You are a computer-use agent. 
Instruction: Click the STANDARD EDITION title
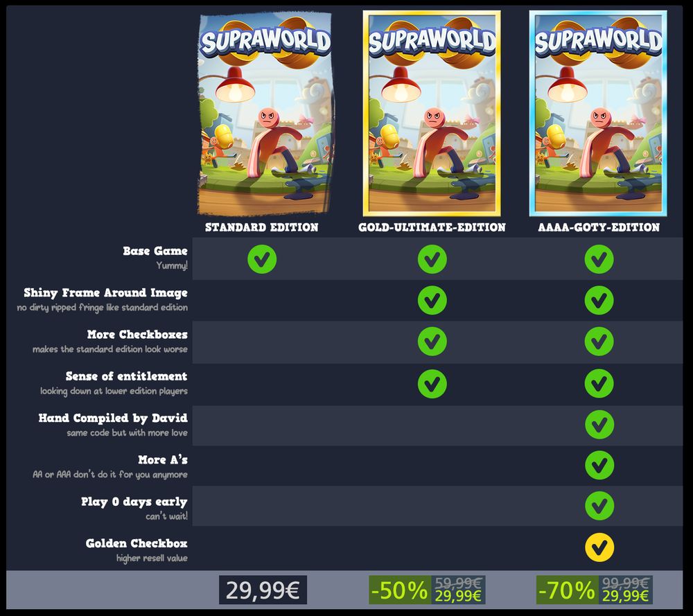262,227
